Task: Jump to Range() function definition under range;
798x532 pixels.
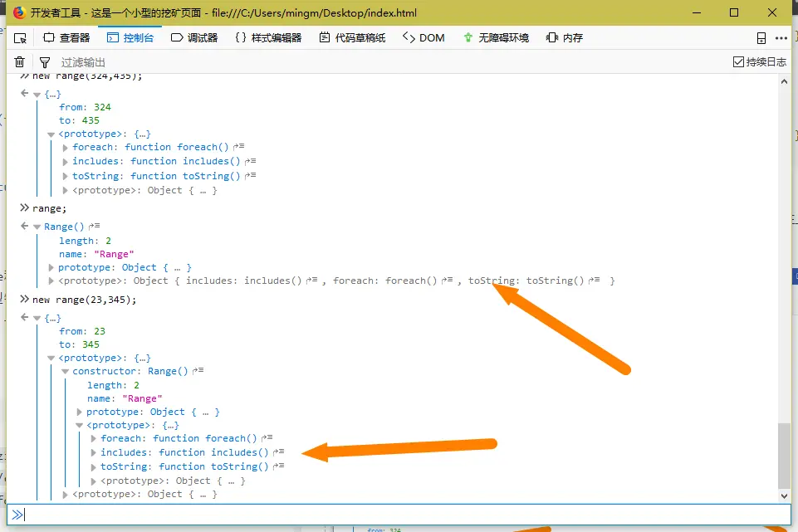Action: pyautogui.click(x=94, y=227)
